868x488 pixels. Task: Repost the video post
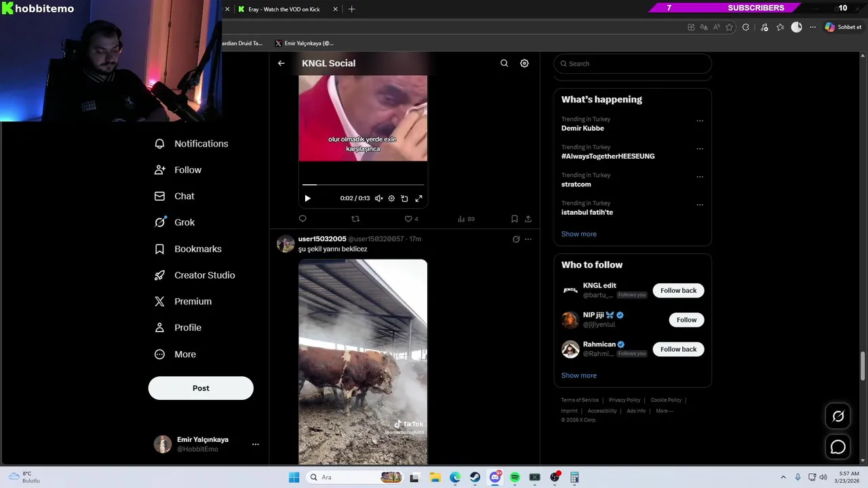point(355,219)
